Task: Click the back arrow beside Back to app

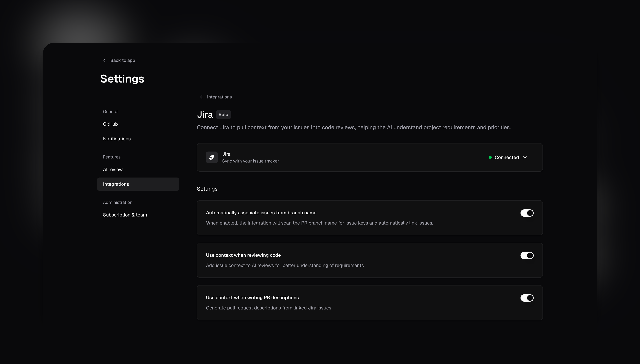Action: (105, 60)
